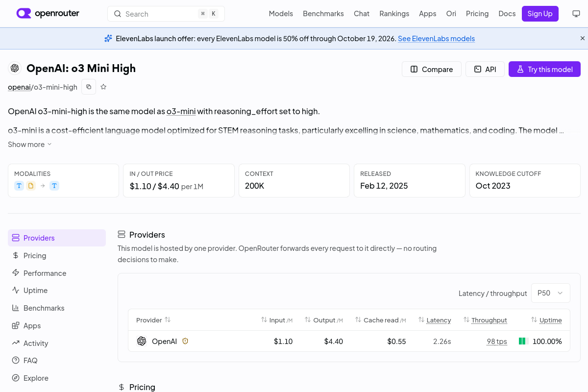588x392 pixels.
Task: Open Rankings in the top navigation
Action: (x=394, y=14)
